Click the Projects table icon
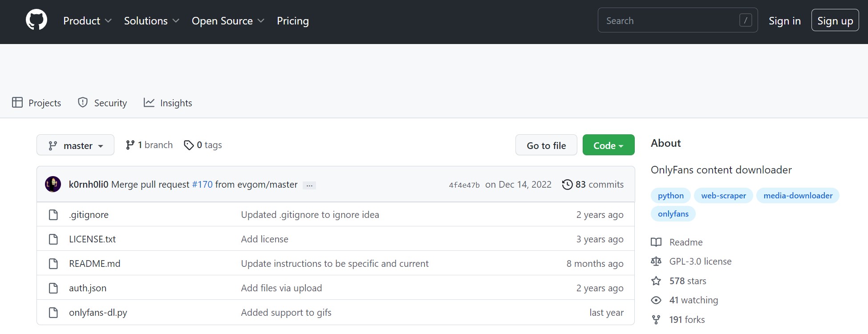Screen dimensions: 868x334 [17, 102]
